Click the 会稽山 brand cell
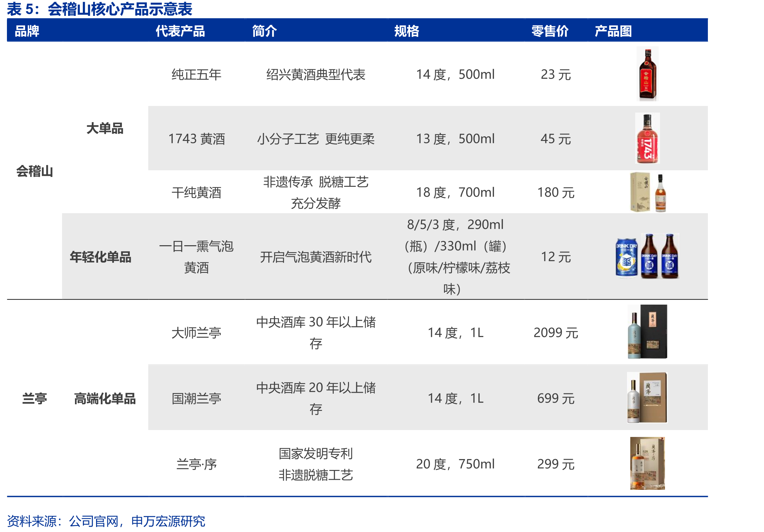 coord(35,171)
